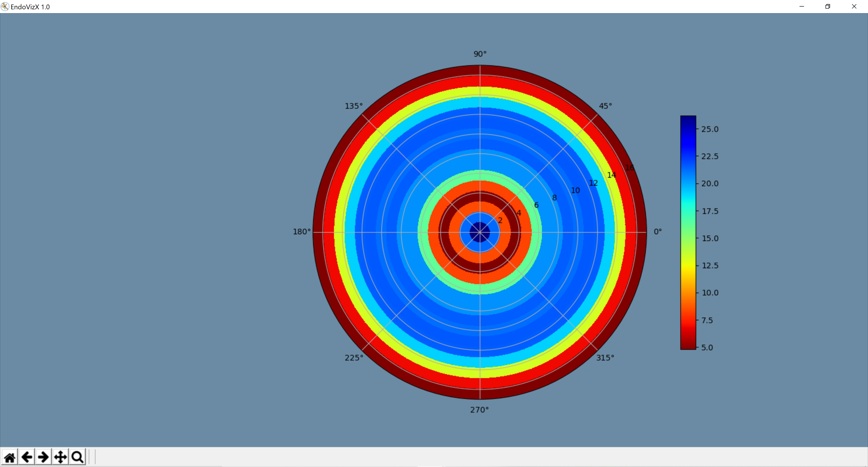868x467 pixels.
Task: Click radial tick label 16
Action: [x=630, y=168]
